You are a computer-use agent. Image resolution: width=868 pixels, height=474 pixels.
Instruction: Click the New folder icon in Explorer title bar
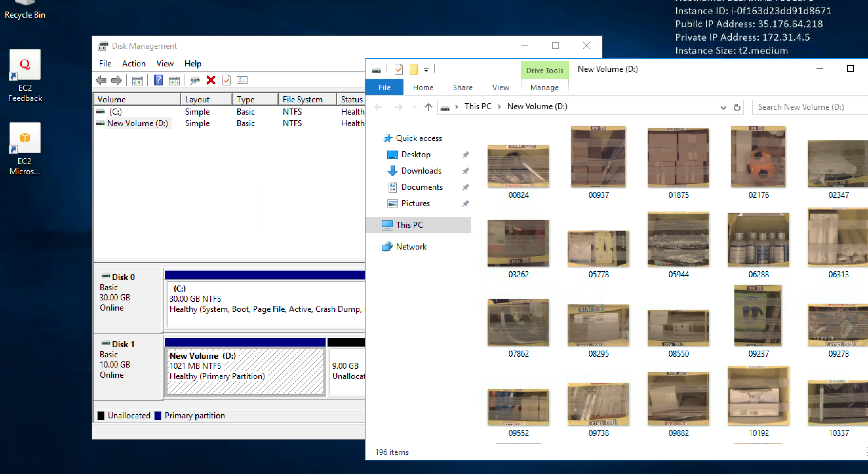[414, 69]
